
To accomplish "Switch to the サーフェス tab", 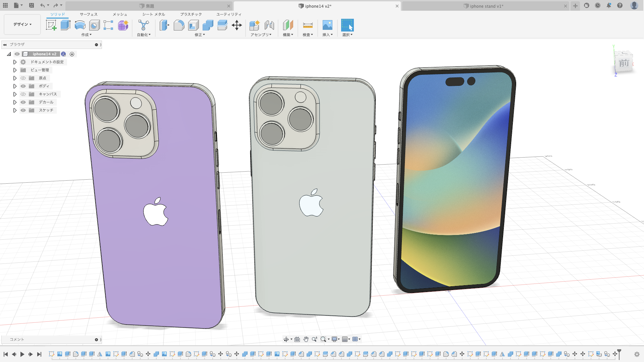I will [x=89, y=14].
